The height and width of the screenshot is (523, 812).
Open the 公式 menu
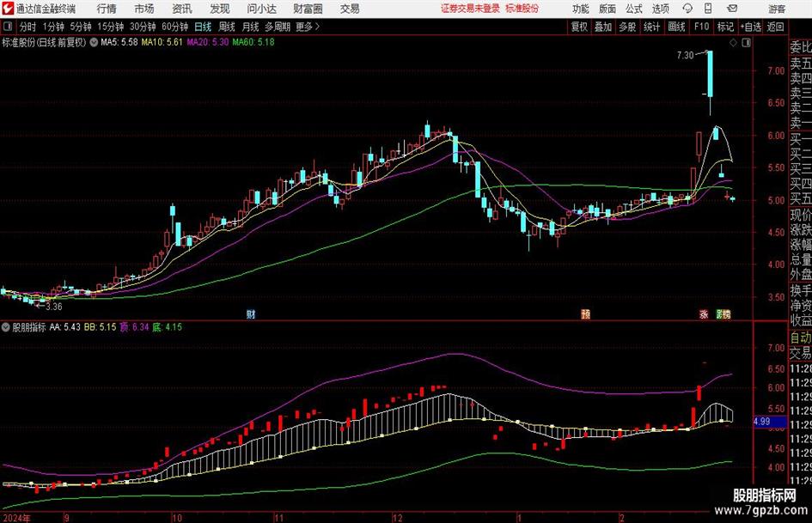coord(634,9)
